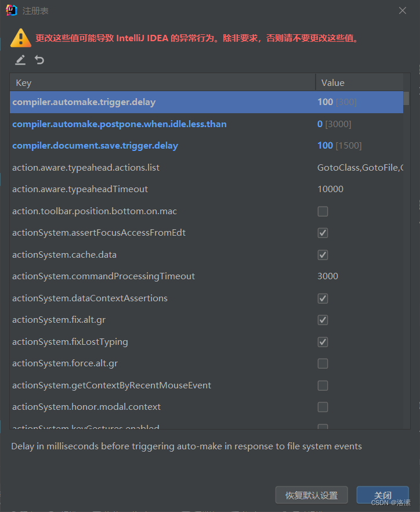Select actionSystem.commandProcessingTimeout key
420x512 pixels.
click(103, 276)
